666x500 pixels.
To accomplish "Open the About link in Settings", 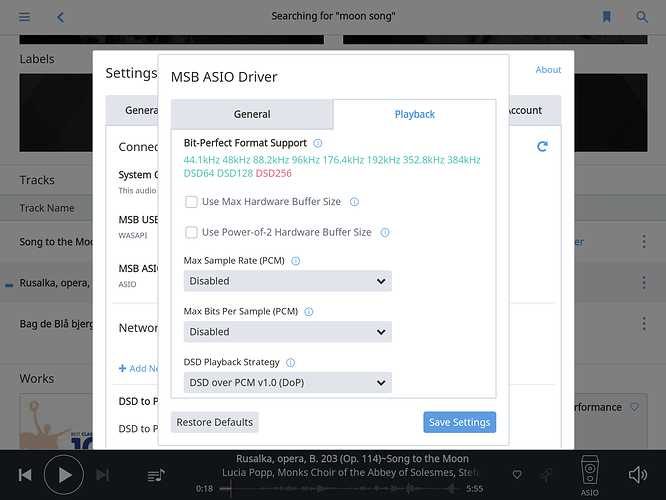I will coord(548,70).
